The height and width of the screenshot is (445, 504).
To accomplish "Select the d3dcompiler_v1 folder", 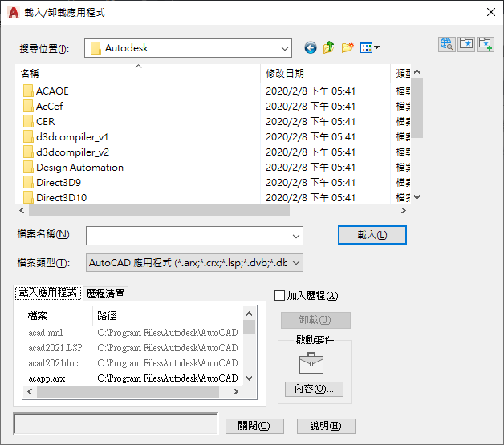I will point(66,137).
